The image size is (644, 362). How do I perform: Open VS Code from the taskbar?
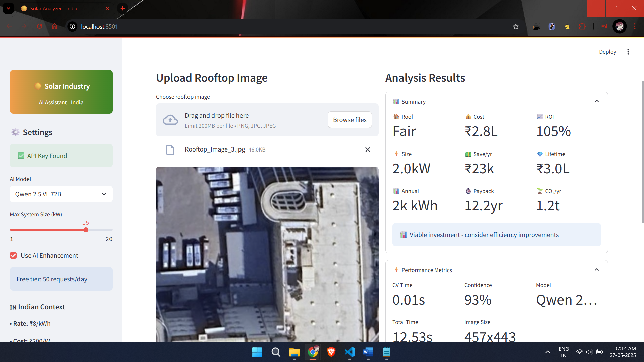point(350,352)
